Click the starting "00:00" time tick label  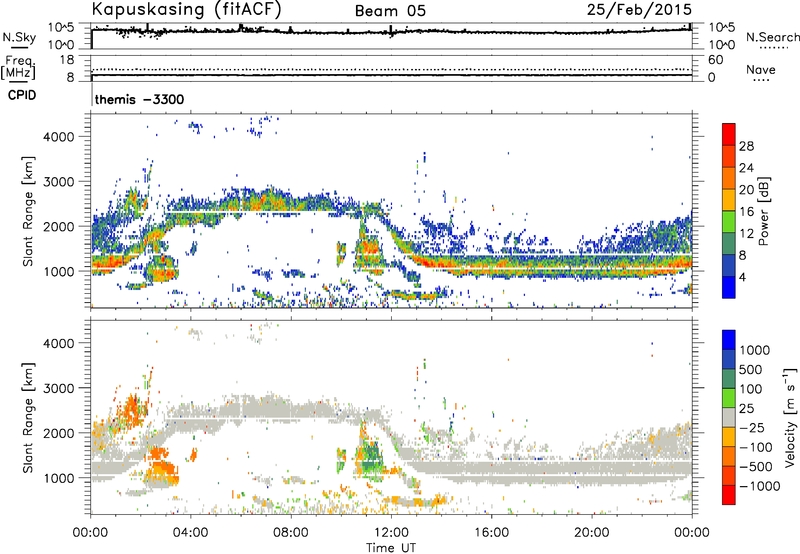tap(90, 533)
